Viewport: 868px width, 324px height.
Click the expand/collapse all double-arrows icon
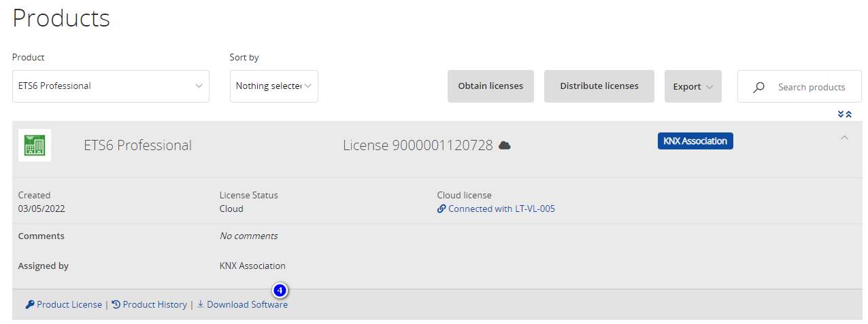coord(845,114)
